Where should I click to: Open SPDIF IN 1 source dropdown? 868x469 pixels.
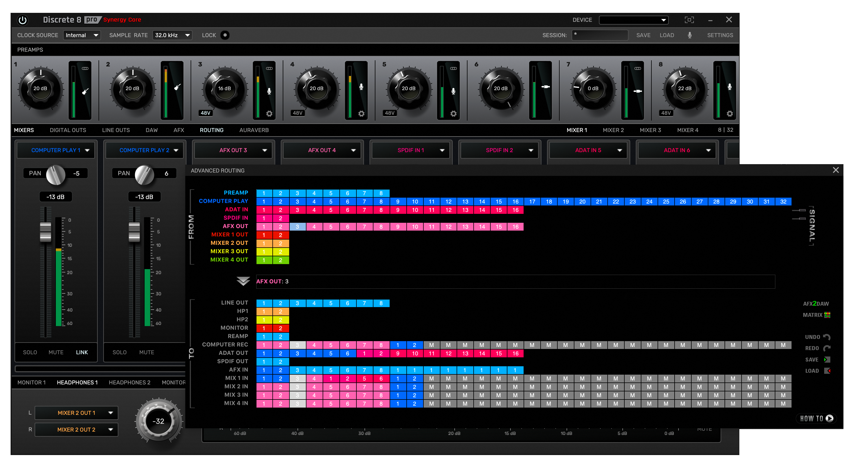[x=411, y=150]
